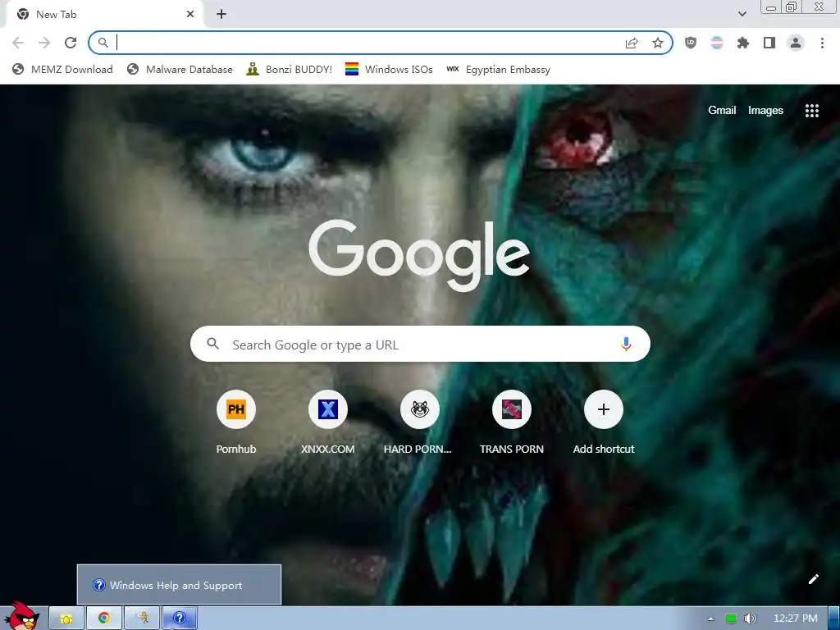Share this page via the share icon

click(632, 43)
